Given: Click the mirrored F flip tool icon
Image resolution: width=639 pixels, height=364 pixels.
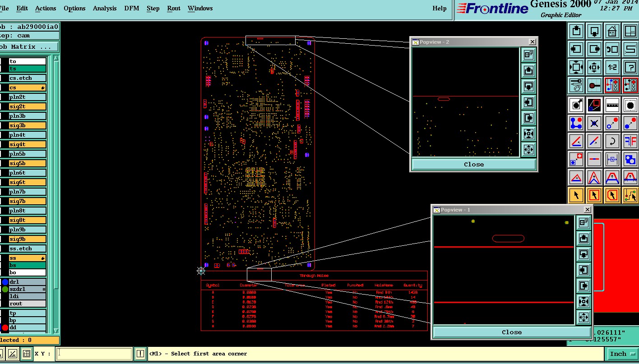Looking at the screenshot, I should pyautogui.click(x=630, y=141).
